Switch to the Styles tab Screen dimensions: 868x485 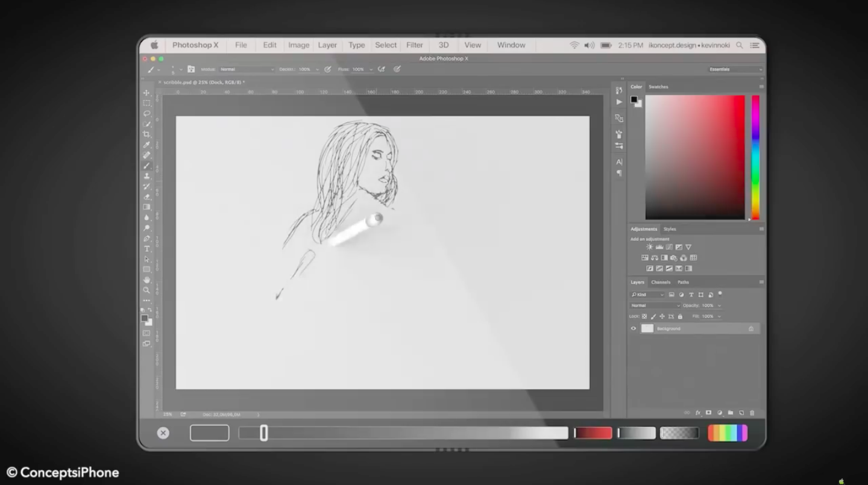[x=670, y=229]
